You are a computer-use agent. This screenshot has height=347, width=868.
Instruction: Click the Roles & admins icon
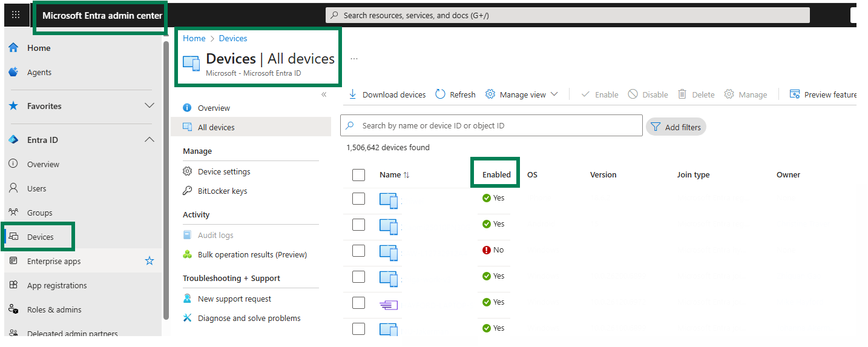pyautogui.click(x=13, y=309)
